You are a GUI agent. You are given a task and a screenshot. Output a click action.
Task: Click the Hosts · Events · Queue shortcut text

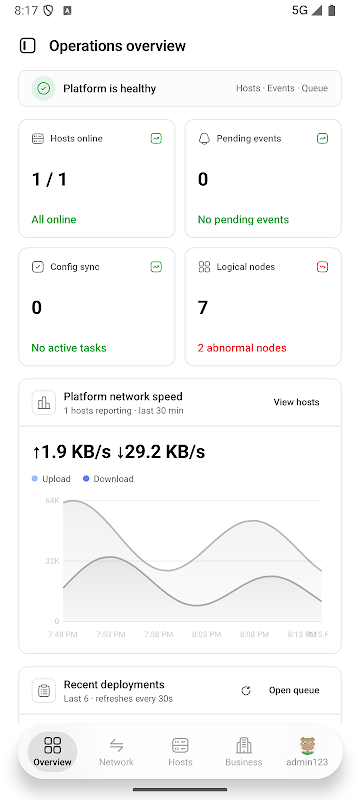pyautogui.click(x=282, y=88)
